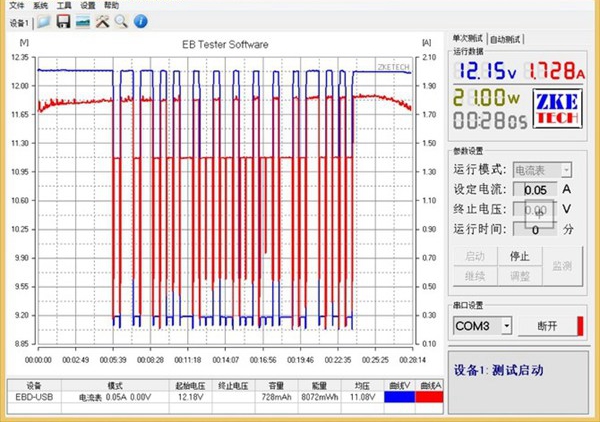Click the blue info icon
This screenshot has width=600, height=422.
[139, 21]
